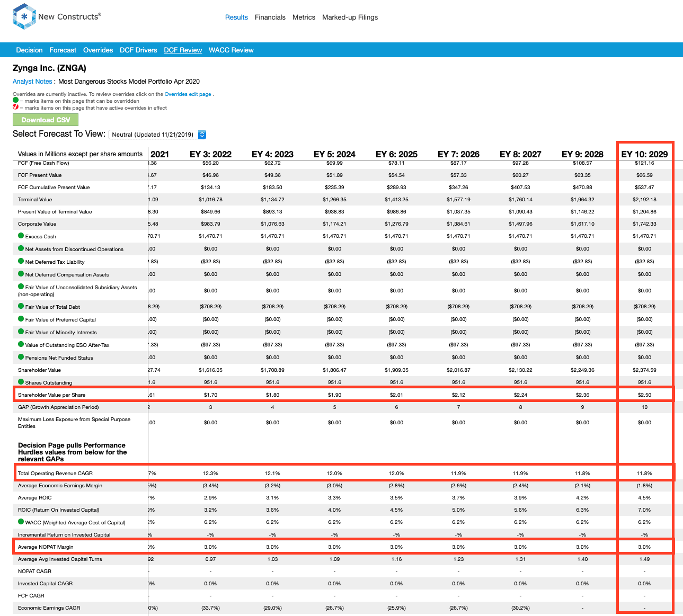Open the Results tab
683x616 pixels.
236,17
